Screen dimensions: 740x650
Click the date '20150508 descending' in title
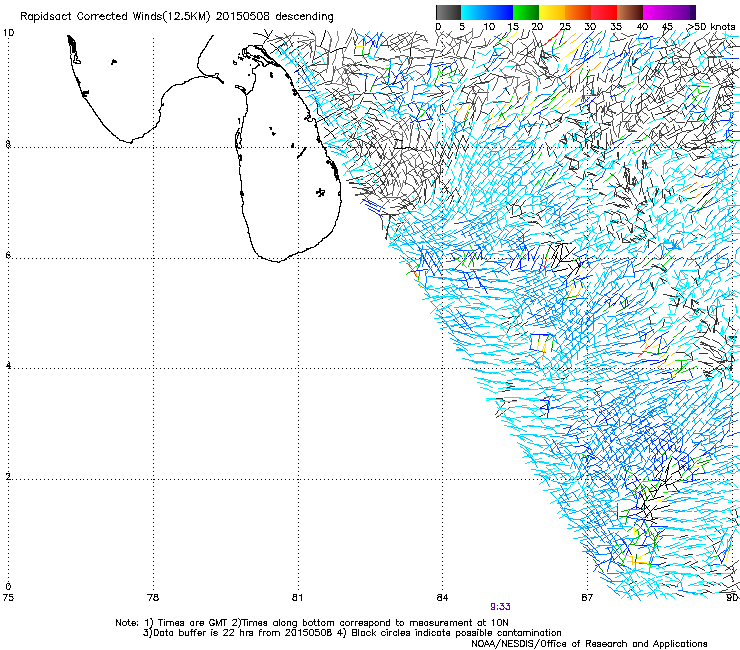pyautogui.click(x=275, y=17)
